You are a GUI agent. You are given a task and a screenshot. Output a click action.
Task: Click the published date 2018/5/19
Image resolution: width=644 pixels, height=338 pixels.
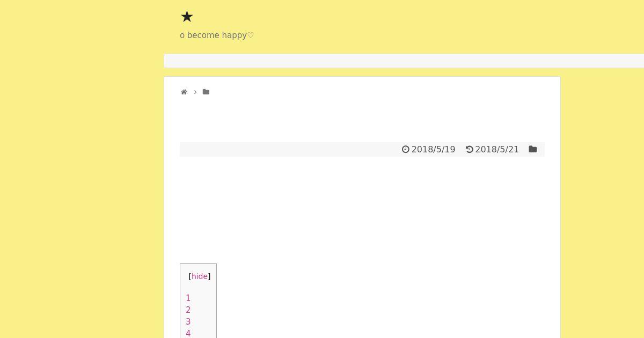433,149
